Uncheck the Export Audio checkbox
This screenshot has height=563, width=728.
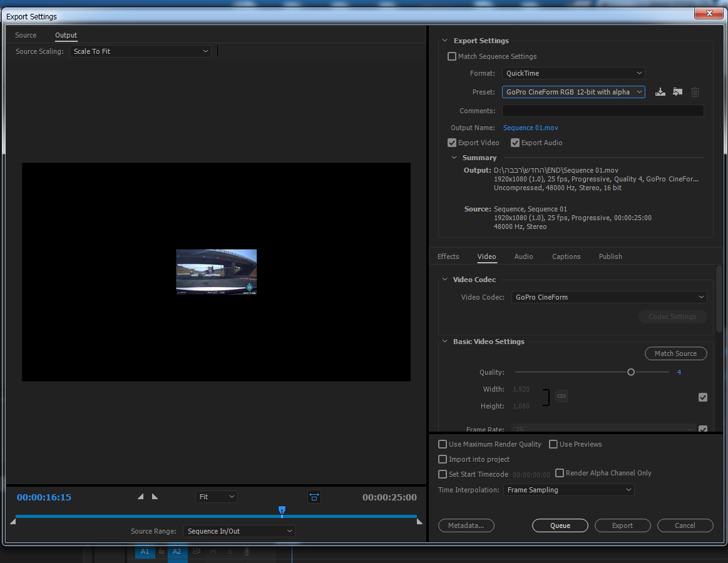point(515,143)
